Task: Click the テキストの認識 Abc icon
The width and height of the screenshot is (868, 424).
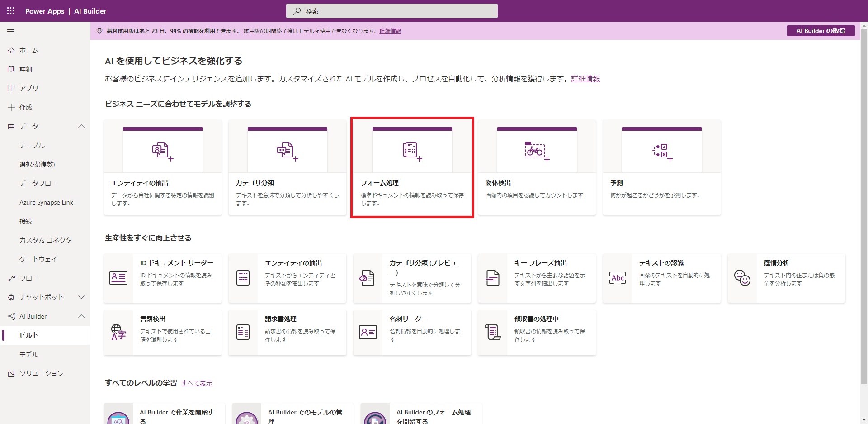Action: pos(618,278)
